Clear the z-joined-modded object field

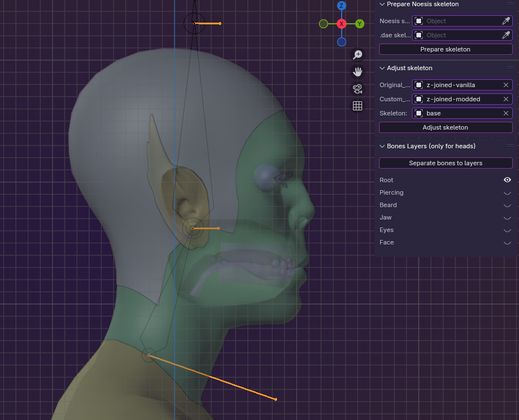[505, 99]
